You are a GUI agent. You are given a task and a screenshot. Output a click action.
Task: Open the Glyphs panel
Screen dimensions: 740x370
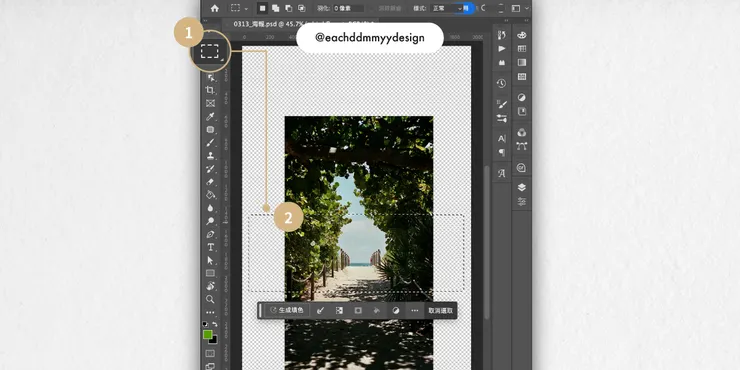click(502, 173)
